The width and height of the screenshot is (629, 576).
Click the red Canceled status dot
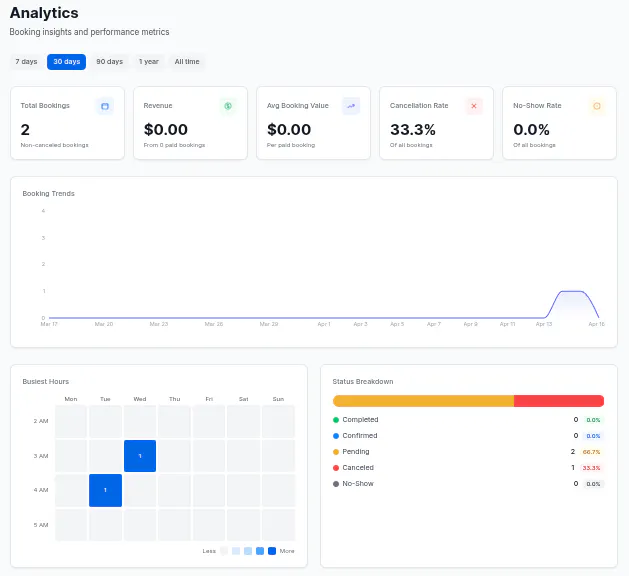(x=336, y=468)
